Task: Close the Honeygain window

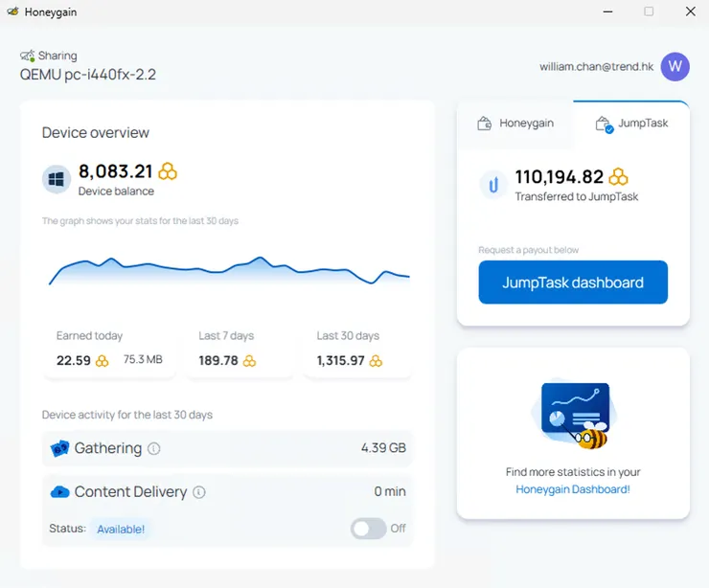Action: (x=691, y=11)
